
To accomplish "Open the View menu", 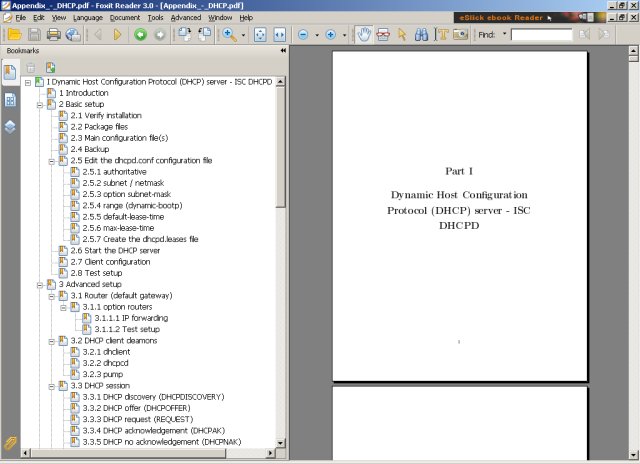I will [x=59, y=18].
